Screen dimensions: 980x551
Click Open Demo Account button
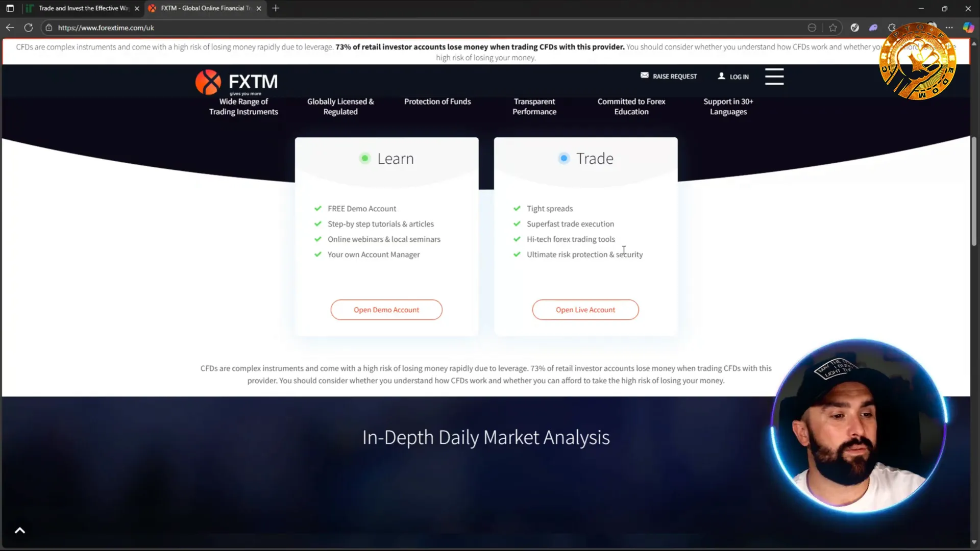[x=386, y=310]
